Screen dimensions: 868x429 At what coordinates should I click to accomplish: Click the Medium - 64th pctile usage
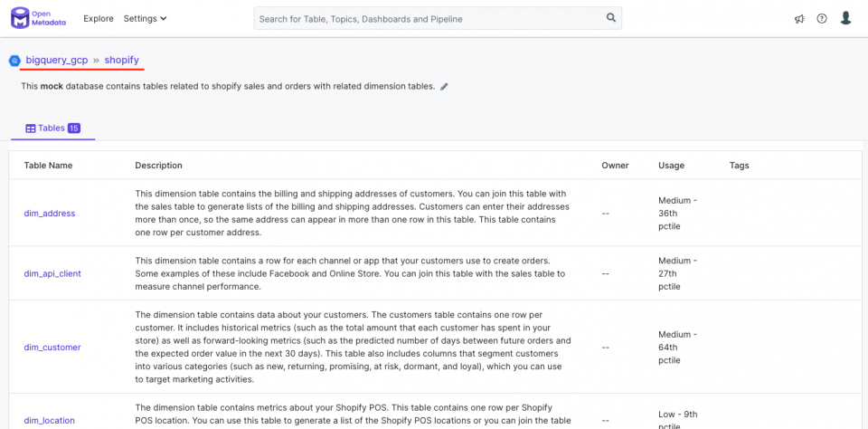[677, 348]
